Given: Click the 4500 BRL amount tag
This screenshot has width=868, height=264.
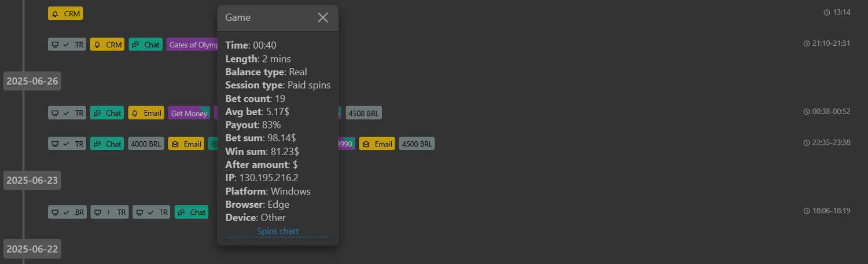Looking at the screenshot, I should pyautogui.click(x=417, y=144).
